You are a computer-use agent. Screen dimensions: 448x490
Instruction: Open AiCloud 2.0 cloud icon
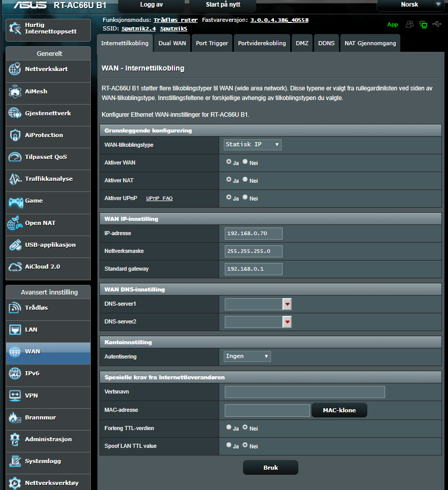(15, 267)
